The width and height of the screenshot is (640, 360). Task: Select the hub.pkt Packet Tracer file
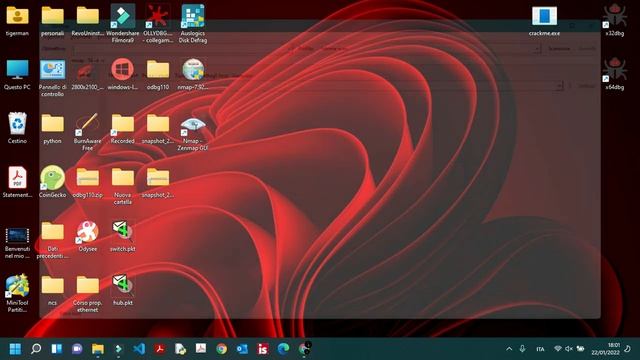pyautogui.click(x=123, y=285)
